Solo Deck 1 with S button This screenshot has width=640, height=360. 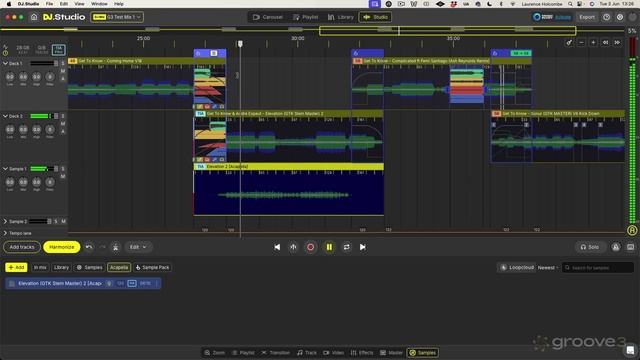pos(63,63)
